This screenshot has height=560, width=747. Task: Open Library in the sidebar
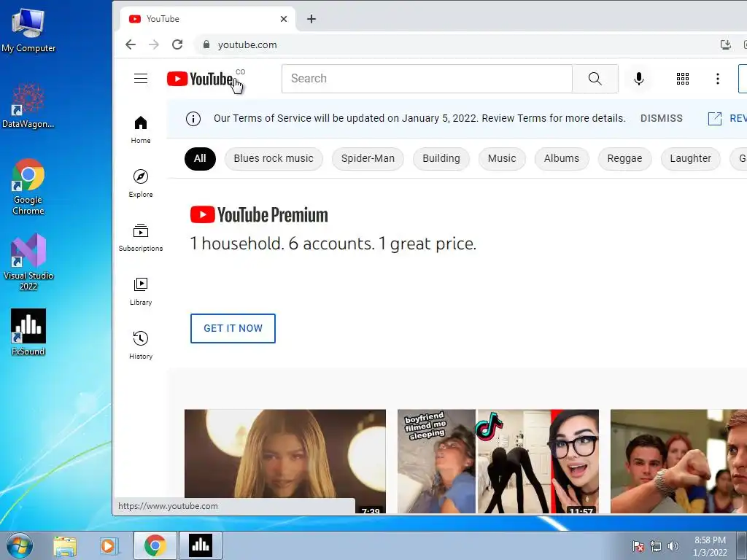pos(141,291)
